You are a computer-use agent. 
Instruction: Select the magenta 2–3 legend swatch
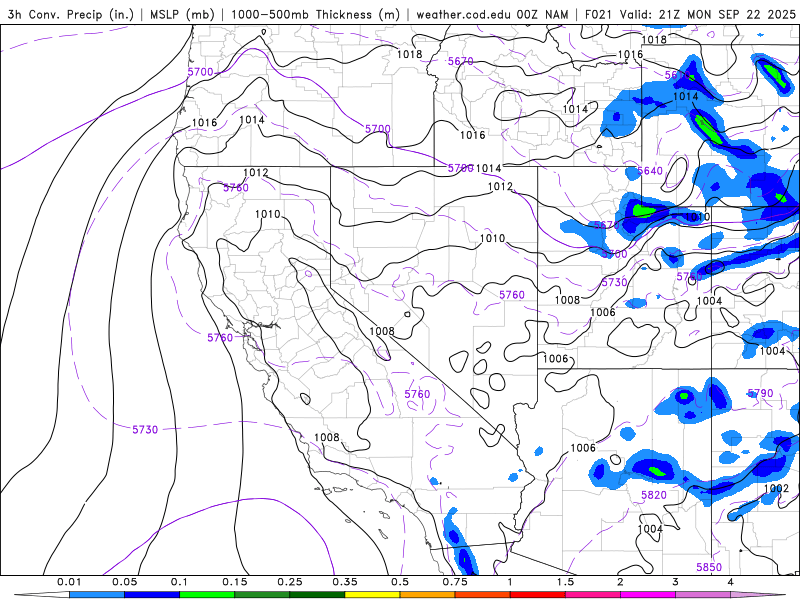point(647,595)
